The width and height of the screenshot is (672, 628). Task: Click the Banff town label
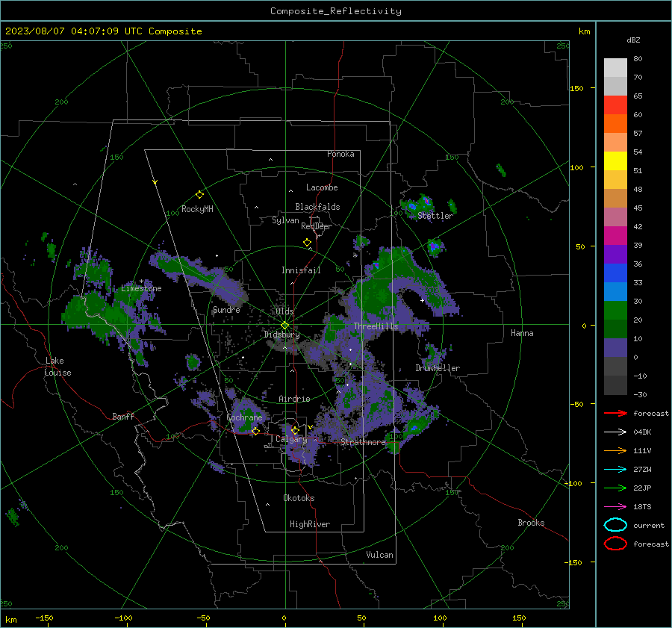pos(123,417)
